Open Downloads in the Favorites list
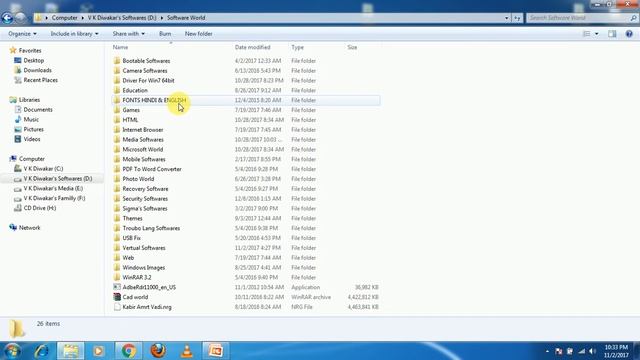The height and width of the screenshot is (360, 640). click(x=37, y=70)
